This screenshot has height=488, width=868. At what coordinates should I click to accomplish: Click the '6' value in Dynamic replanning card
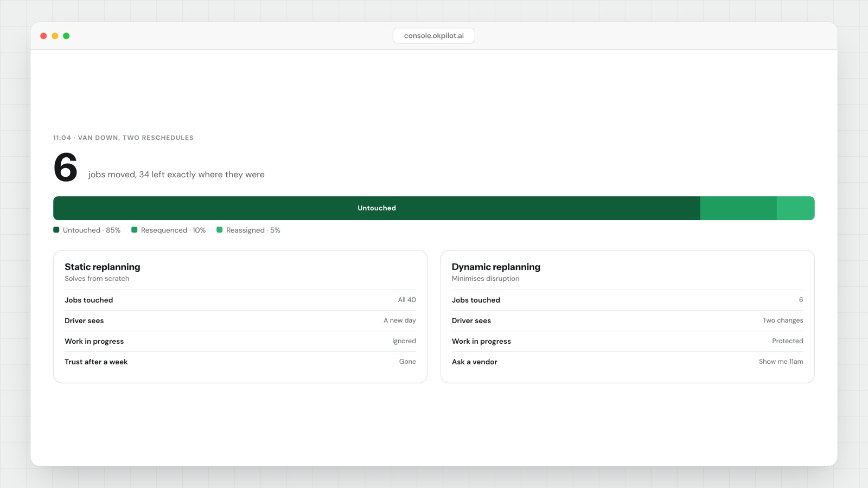[801, 300]
